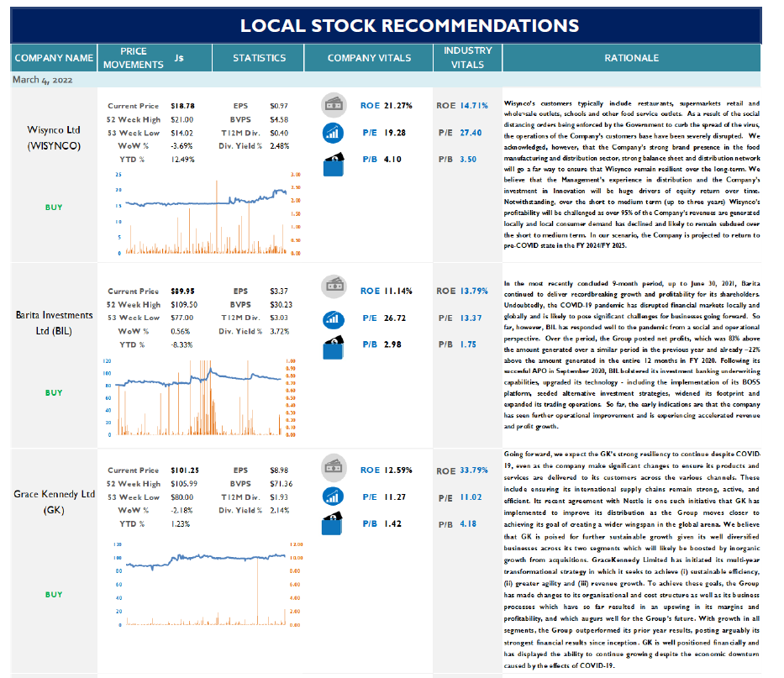Open the Grace Kennedy price chart
The height and width of the screenshot is (678, 784).
(x=207, y=584)
